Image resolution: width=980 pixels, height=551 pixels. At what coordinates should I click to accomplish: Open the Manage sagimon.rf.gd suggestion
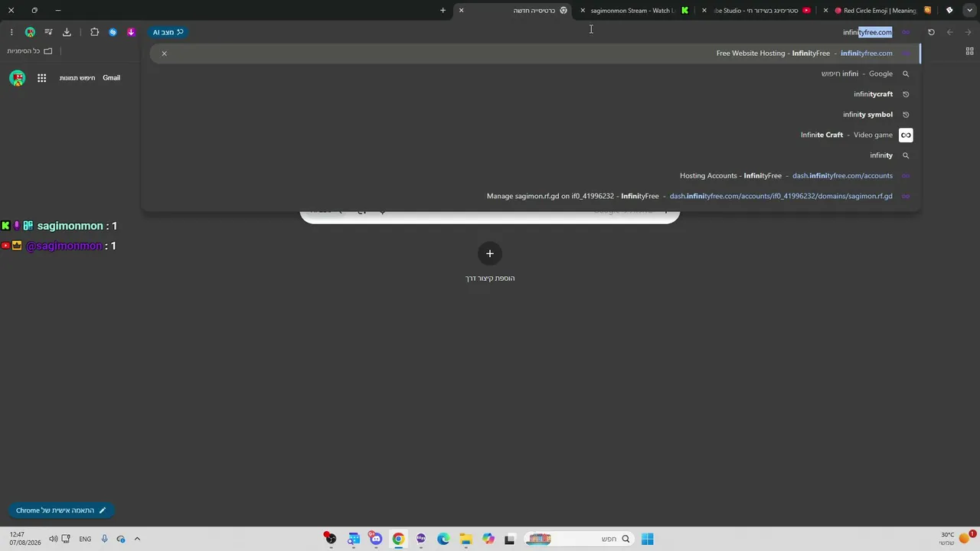(534, 196)
